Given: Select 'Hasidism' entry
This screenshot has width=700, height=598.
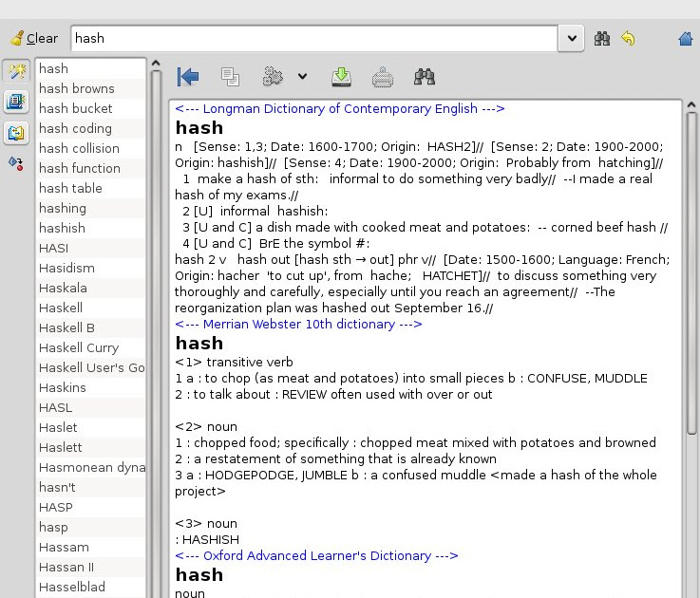Looking at the screenshot, I should coord(90,268).
